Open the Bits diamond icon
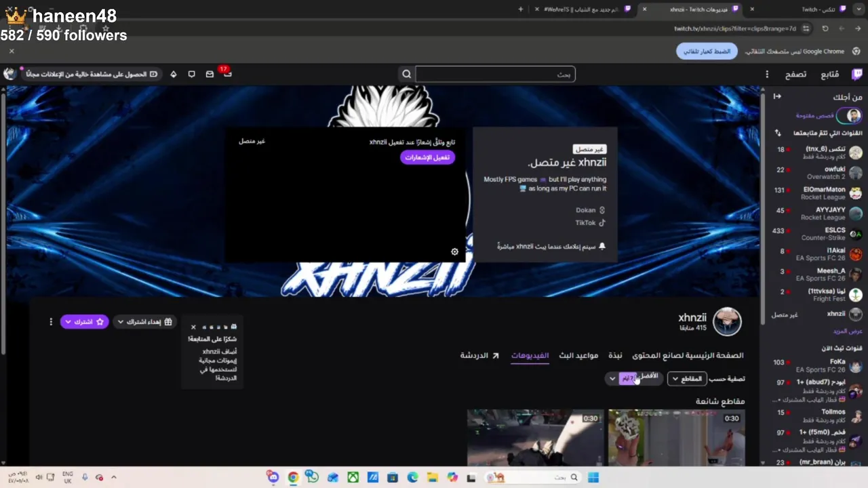Screen dimensions: 868x488 [174, 75]
